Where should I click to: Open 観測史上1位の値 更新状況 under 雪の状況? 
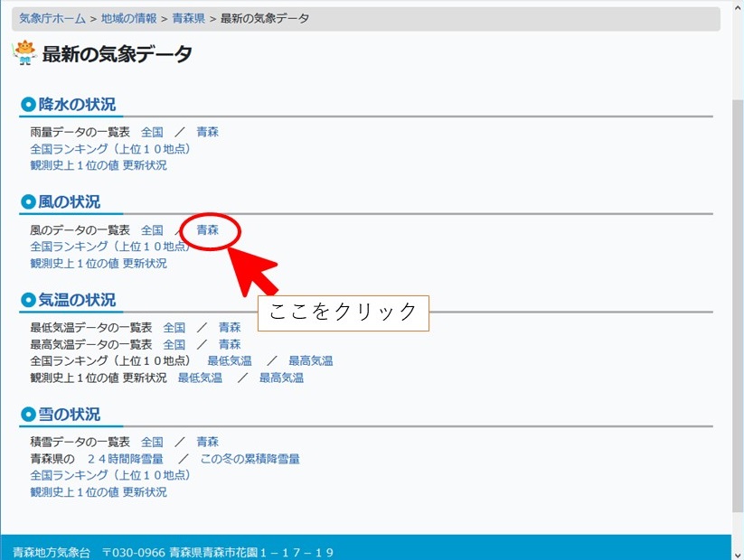click(x=99, y=492)
